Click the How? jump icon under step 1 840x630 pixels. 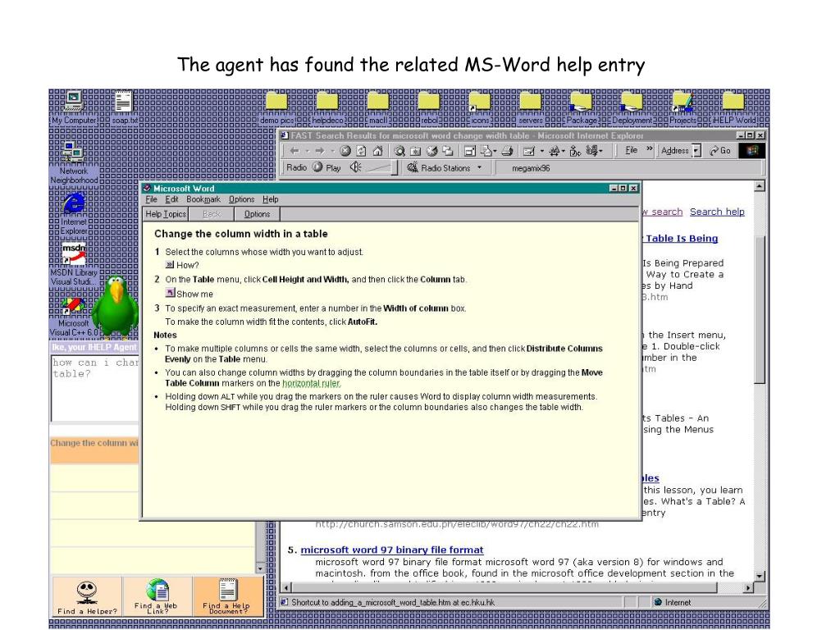[170, 265]
